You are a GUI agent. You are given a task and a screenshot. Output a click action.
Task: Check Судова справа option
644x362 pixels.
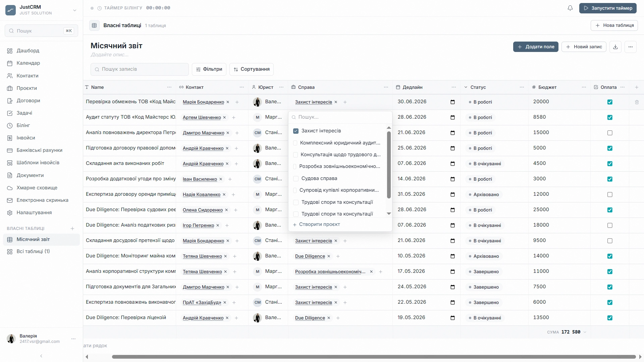pos(296,178)
